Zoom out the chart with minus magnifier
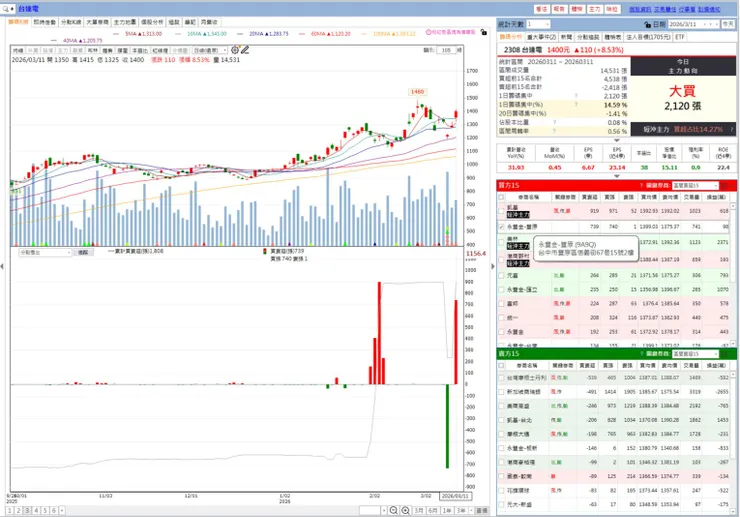Image resolution: width=740 pixels, height=517 pixels. point(393,510)
